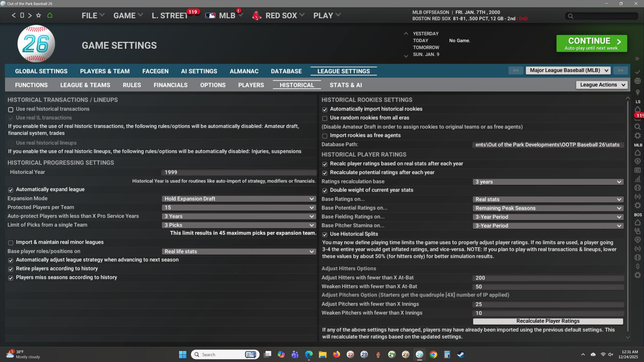
Task: Go back with the left arrow icon
Action: coord(14,15)
